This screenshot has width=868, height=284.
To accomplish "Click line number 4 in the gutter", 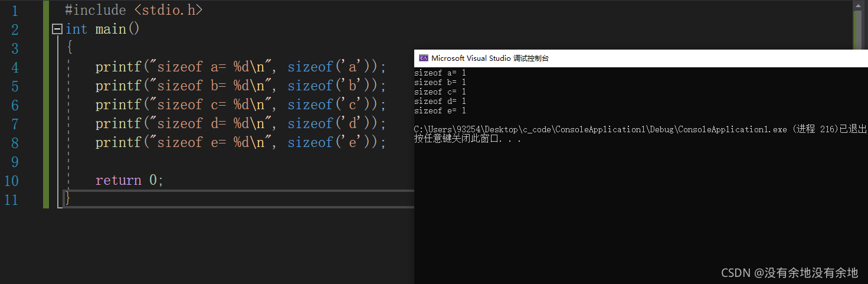I will click(x=14, y=67).
